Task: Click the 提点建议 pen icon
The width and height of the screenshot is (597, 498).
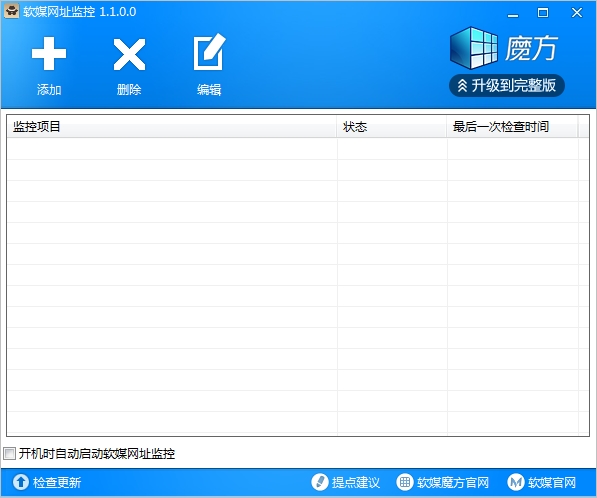Action: click(320, 482)
